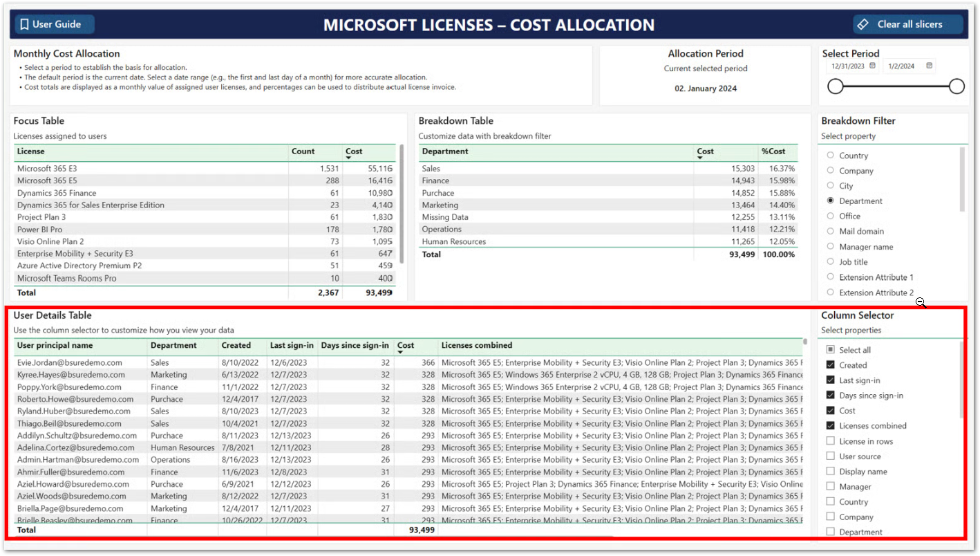The height and width of the screenshot is (556, 980).
Task: Click the Breakdown Filter list scrollbar
Action: pyautogui.click(x=963, y=180)
